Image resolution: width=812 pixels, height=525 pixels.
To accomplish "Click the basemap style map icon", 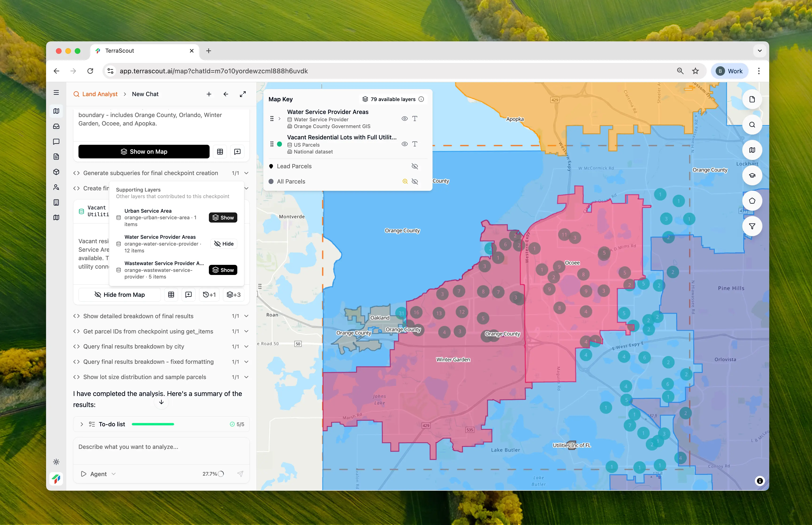I will 752,150.
